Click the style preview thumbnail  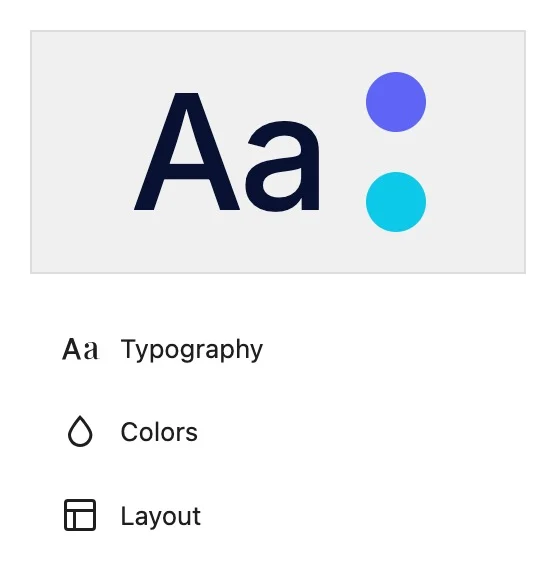click(278, 152)
